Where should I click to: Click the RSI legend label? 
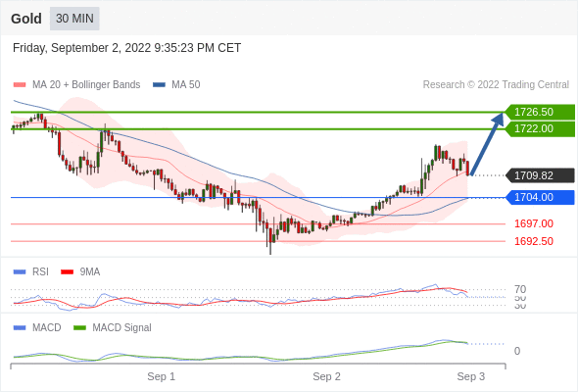pyautogui.click(x=40, y=272)
